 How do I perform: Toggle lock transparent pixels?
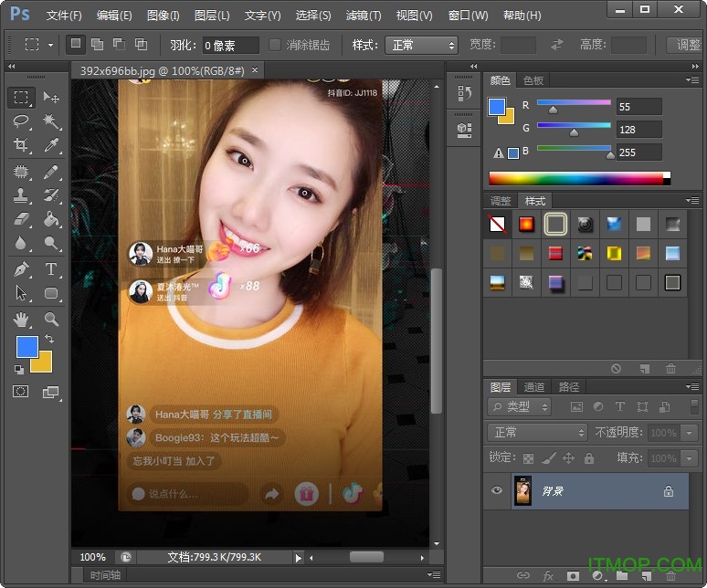pos(528,458)
